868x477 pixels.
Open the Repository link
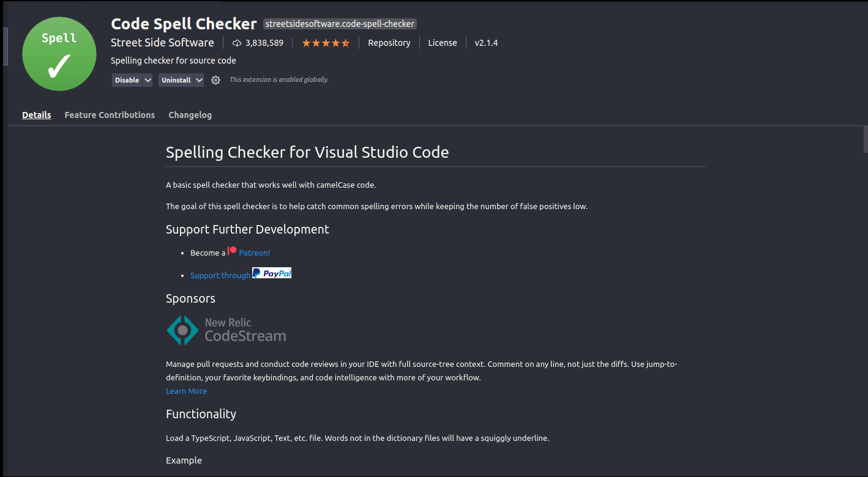pyautogui.click(x=389, y=43)
